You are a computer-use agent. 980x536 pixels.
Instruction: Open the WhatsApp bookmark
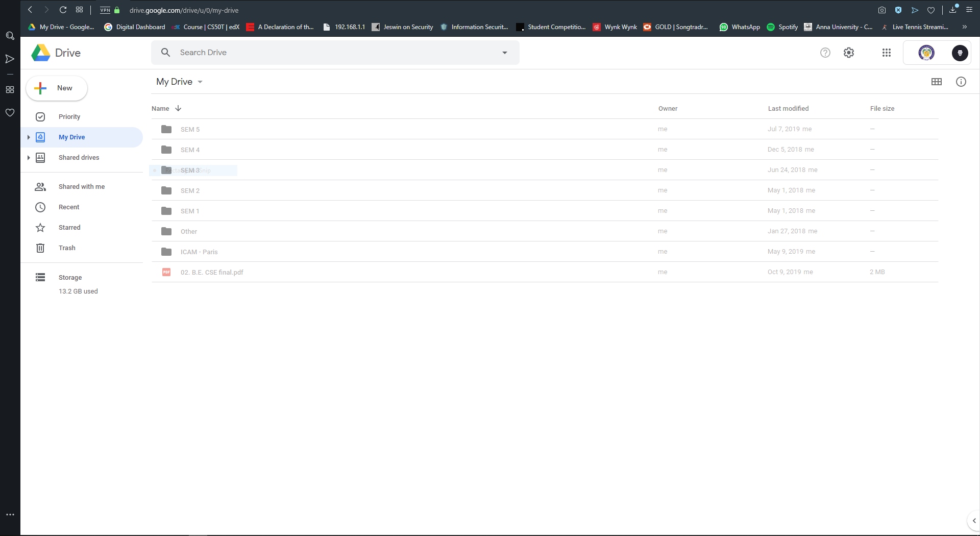(740, 27)
